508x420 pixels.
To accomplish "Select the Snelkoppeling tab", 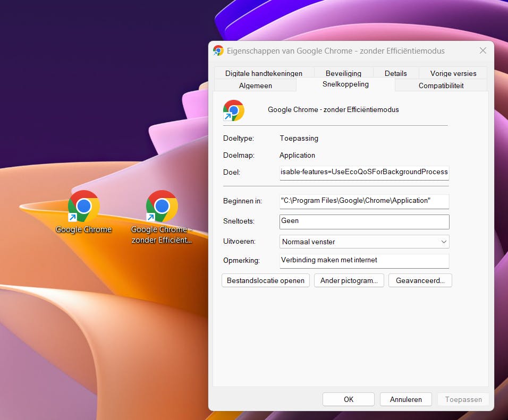I will click(345, 84).
